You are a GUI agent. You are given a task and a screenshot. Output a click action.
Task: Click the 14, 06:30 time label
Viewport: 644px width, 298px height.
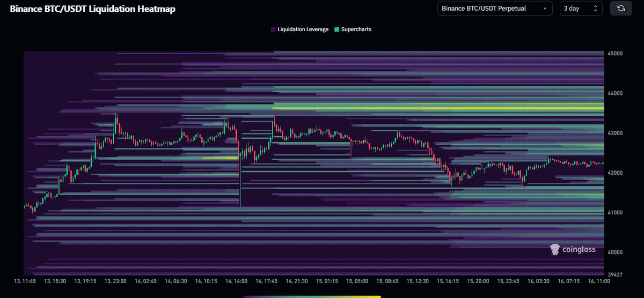click(x=177, y=281)
